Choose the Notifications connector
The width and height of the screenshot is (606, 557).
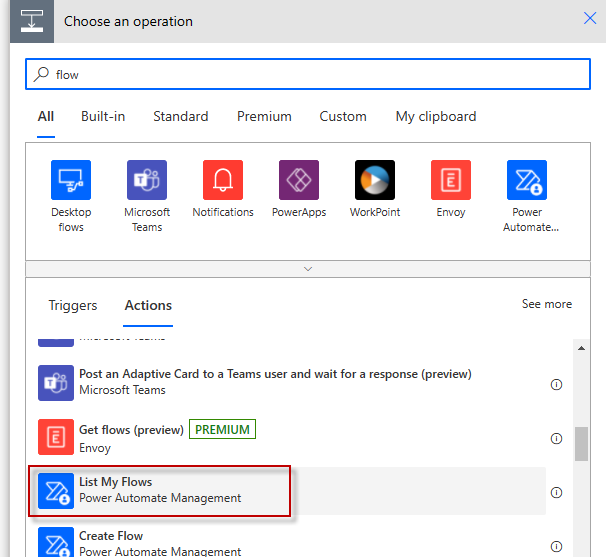pos(223,180)
